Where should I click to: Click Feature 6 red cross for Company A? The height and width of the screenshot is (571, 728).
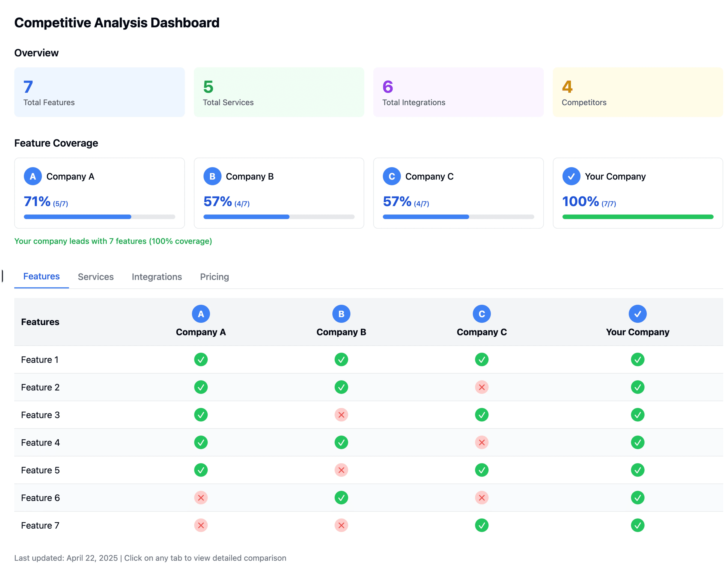click(x=201, y=498)
